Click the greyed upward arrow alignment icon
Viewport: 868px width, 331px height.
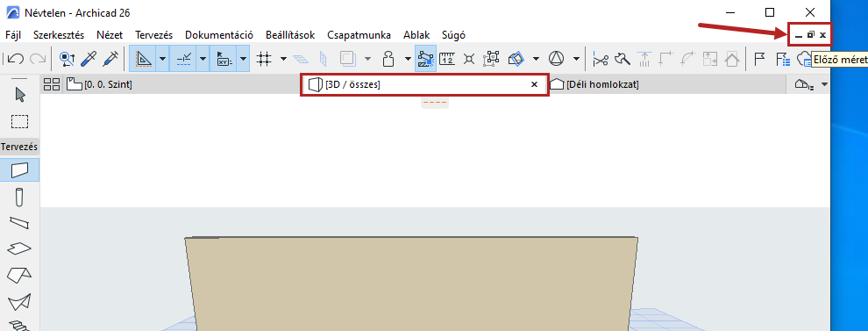point(644,58)
